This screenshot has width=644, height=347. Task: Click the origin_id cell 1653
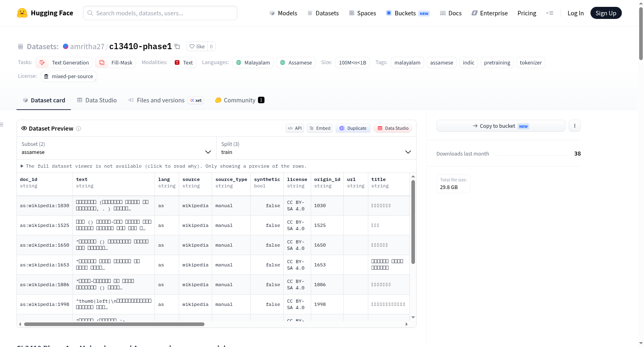[327, 265]
